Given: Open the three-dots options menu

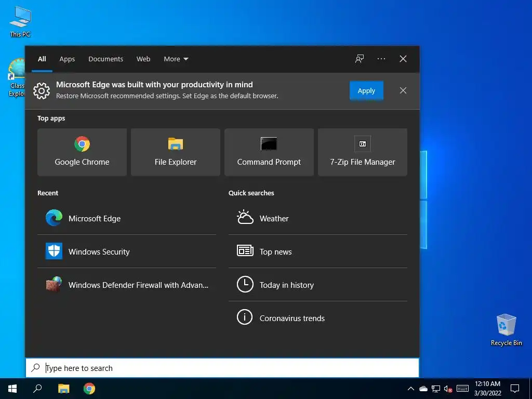Looking at the screenshot, I should tap(381, 59).
